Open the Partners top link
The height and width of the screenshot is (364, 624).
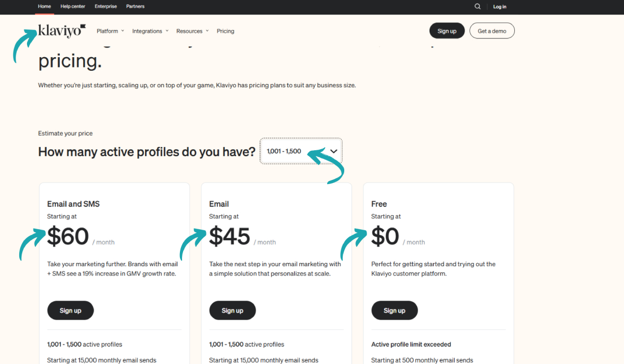135,6
